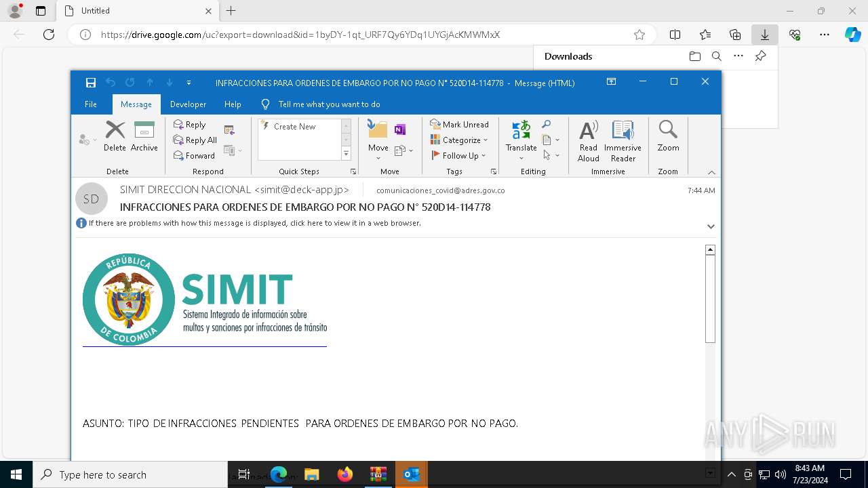
Task: Open Edge Collections
Action: (x=735, y=35)
